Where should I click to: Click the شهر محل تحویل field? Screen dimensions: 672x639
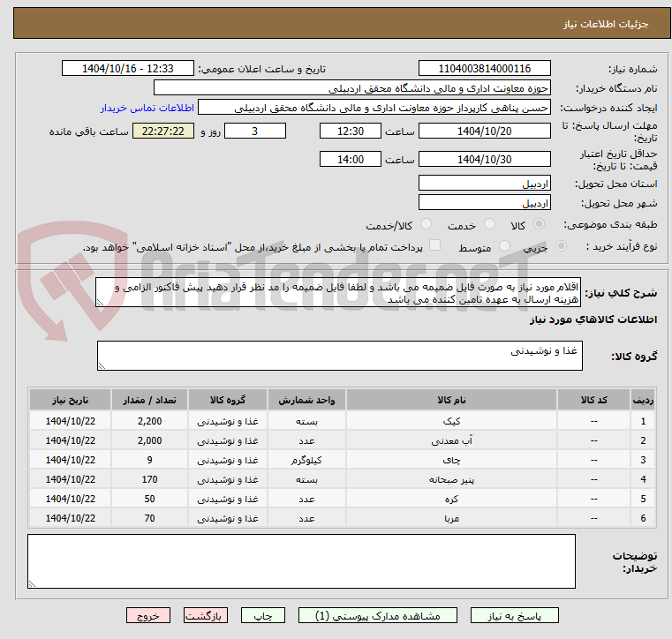(x=484, y=203)
